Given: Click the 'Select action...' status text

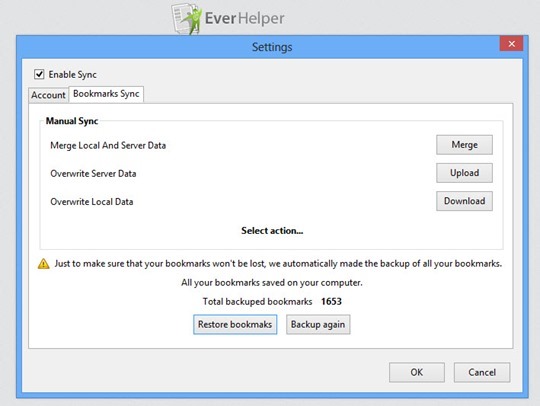Looking at the screenshot, I should click(x=272, y=230).
